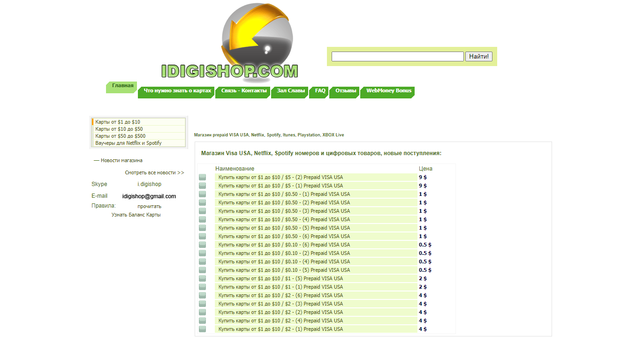Open the FAQ tab

319,92
